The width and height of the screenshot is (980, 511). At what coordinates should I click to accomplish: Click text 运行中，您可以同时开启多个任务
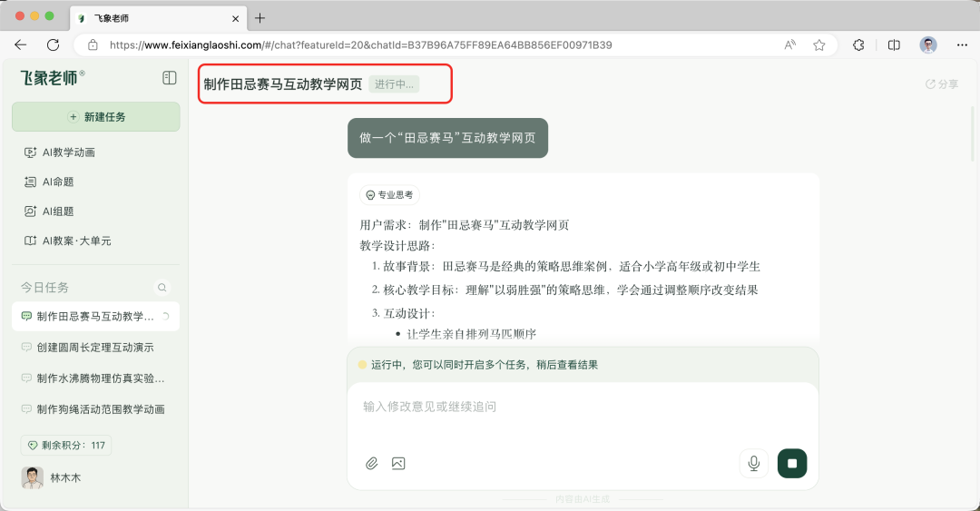[x=485, y=365]
